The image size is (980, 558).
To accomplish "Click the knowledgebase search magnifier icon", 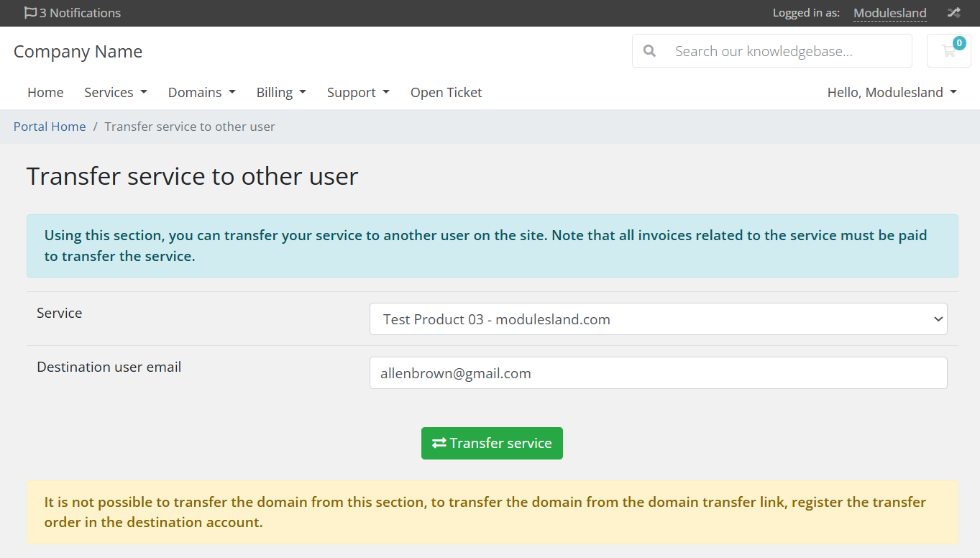I will click(649, 51).
